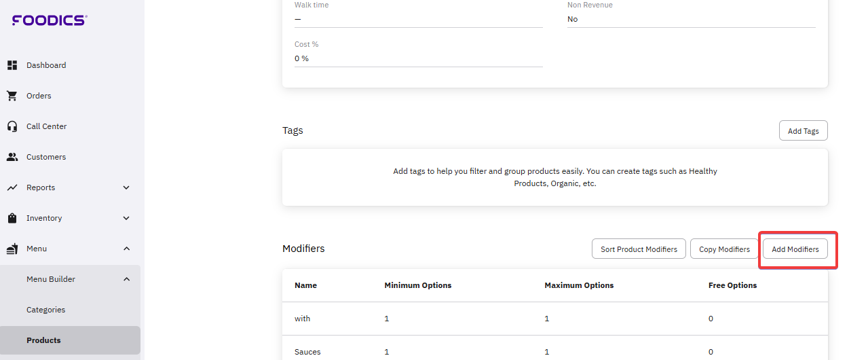Collapse the Menu section chevron
Viewport: 868px width, 360px height.
tap(126, 249)
